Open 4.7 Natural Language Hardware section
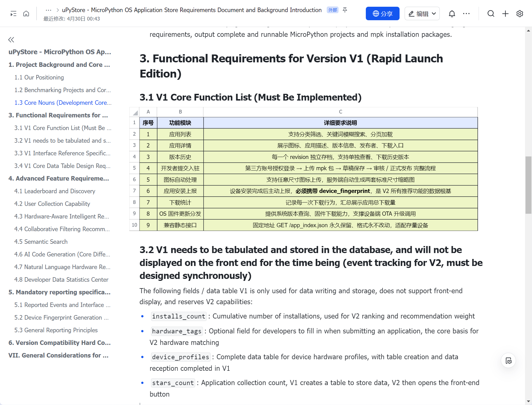This screenshot has width=532, height=405. [62, 267]
